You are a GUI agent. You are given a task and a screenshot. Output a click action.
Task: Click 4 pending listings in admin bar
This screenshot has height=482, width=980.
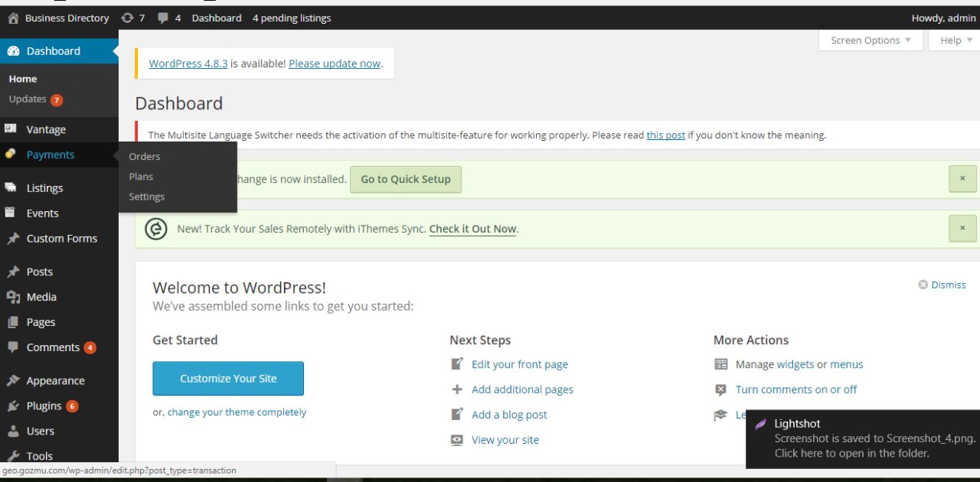pos(292,18)
